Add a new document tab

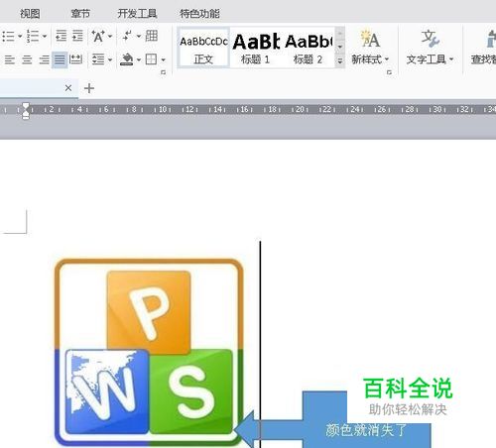[89, 88]
